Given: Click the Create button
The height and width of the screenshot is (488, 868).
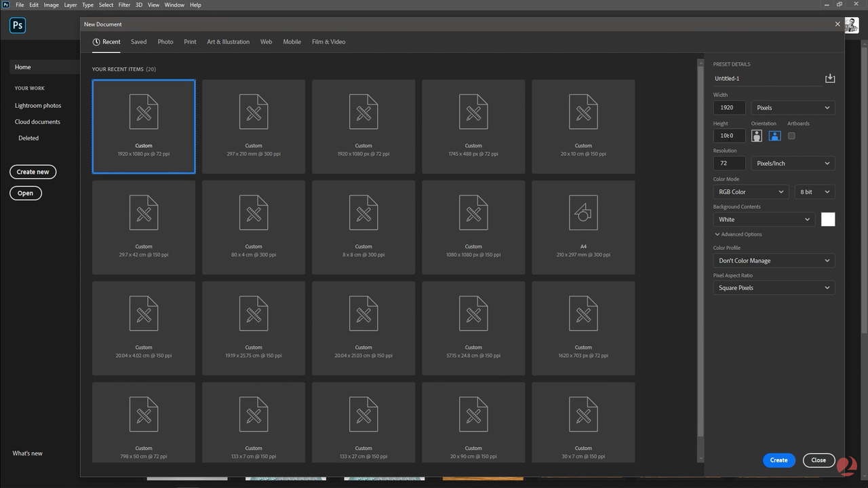Looking at the screenshot, I should 778,460.
